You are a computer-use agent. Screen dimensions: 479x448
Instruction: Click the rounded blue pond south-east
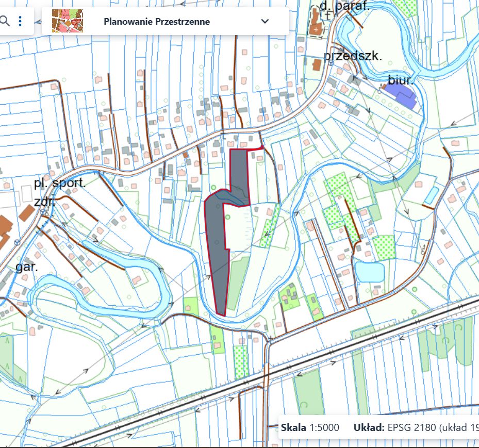pyautogui.click(x=369, y=272)
